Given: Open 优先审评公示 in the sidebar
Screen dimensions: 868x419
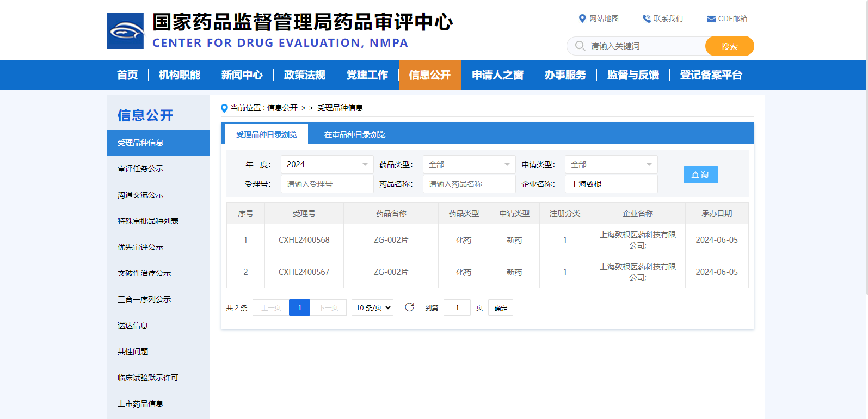Looking at the screenshot, I should 140,247.
